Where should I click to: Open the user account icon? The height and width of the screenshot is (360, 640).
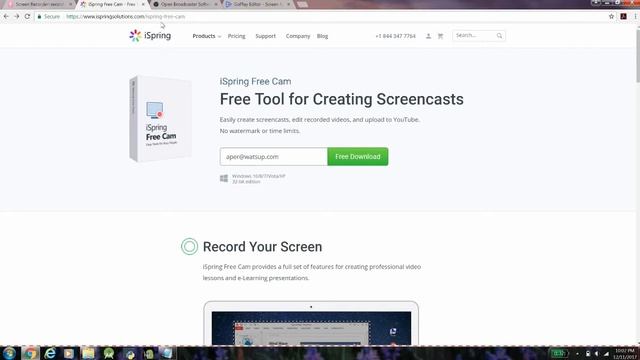(428, 36)
